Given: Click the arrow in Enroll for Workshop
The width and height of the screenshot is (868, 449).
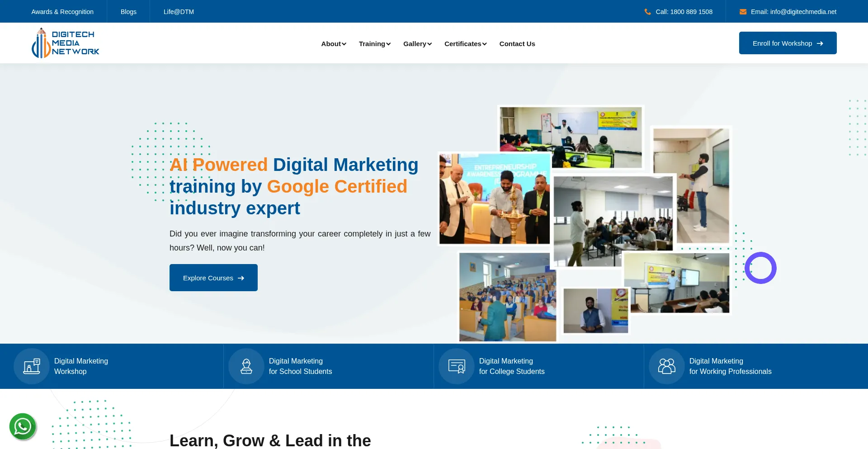Looking at the screenshot, I should pyautogui.click(x=820, y=43).
